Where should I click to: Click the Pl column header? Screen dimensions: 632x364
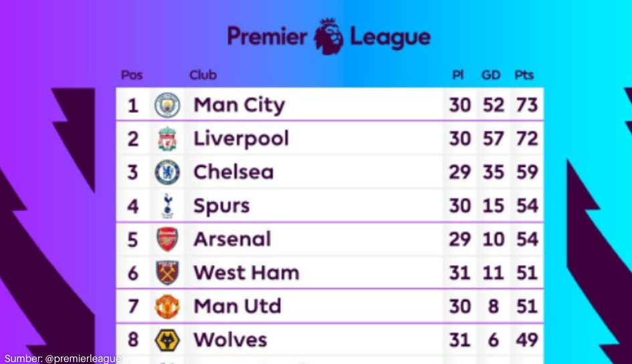tap(458, 75)
